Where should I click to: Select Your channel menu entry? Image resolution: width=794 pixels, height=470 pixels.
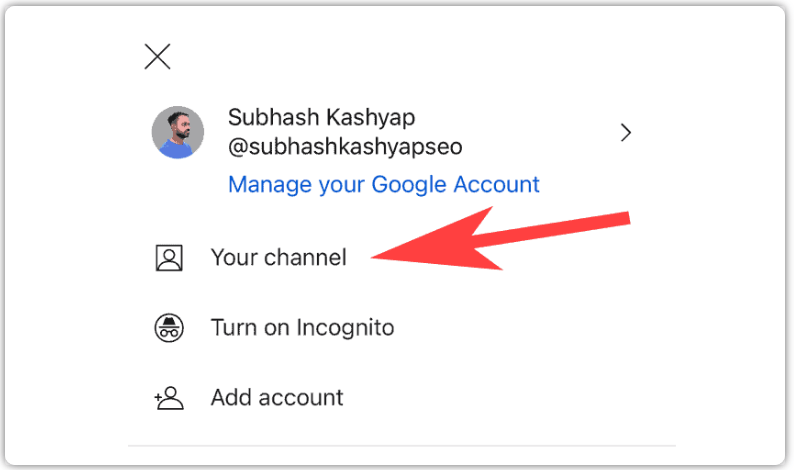coord(279,257)
